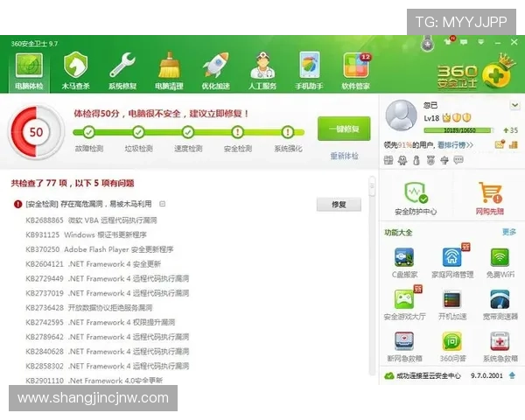Viewport: 525px width, 420px height.
Task: Open 手机助手 icon
Action: pos(309,72)
